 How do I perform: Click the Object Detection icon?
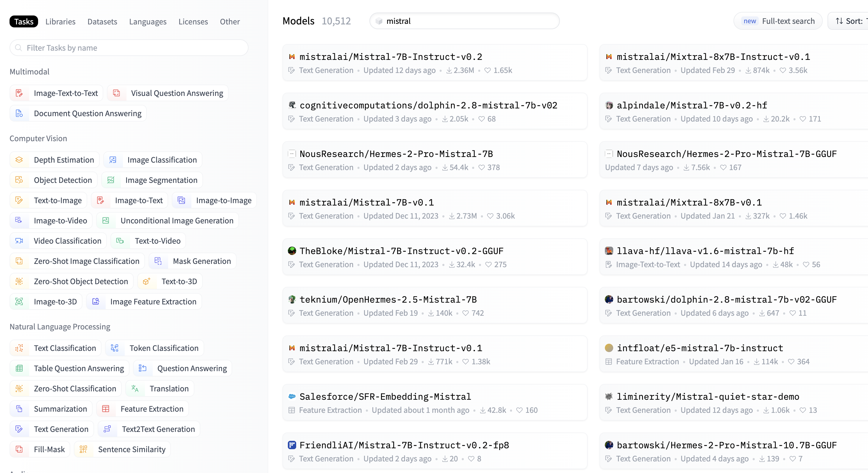(x=19, y=180)
